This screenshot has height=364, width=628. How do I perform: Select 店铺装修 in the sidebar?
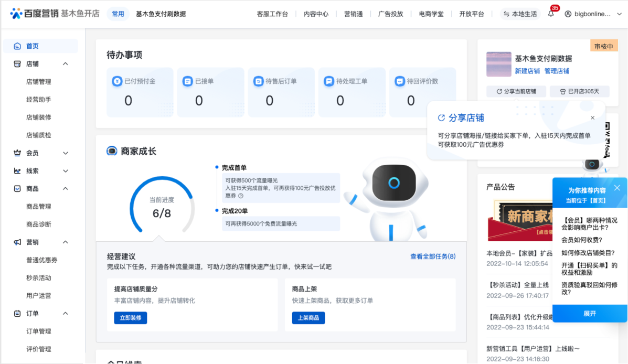[x=39, y=117]
